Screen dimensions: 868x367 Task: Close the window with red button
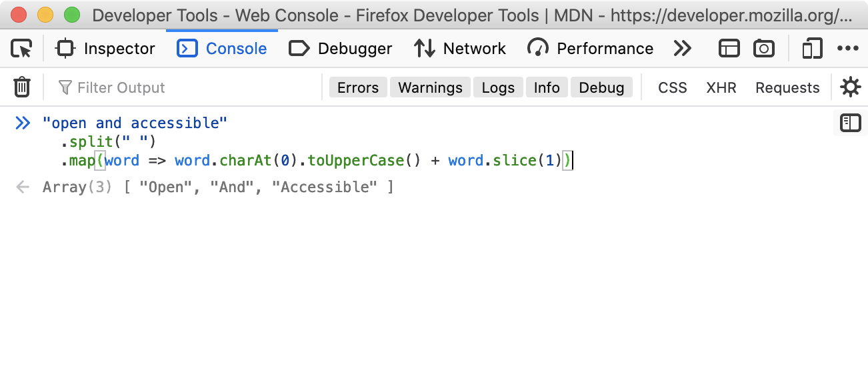(x=19, y=15)
